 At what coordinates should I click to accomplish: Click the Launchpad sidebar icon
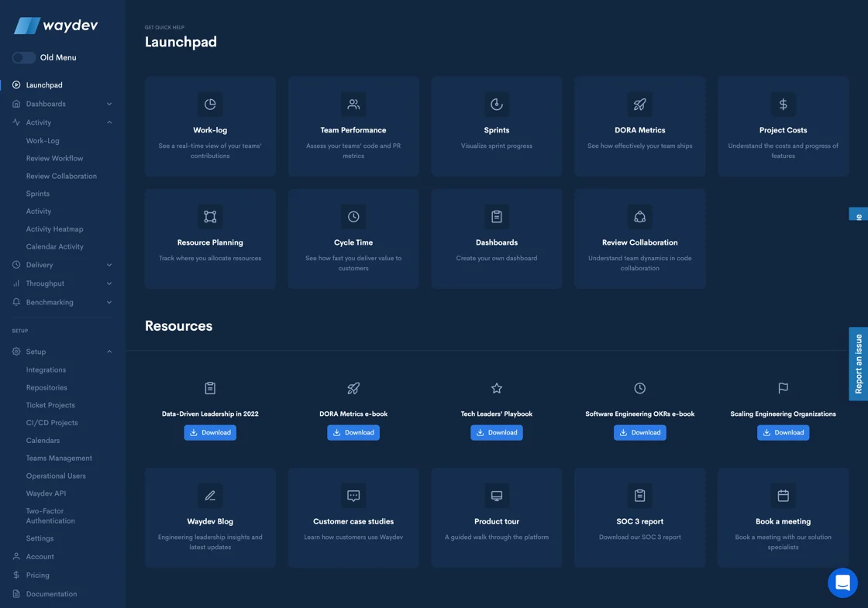pos(16,84)
